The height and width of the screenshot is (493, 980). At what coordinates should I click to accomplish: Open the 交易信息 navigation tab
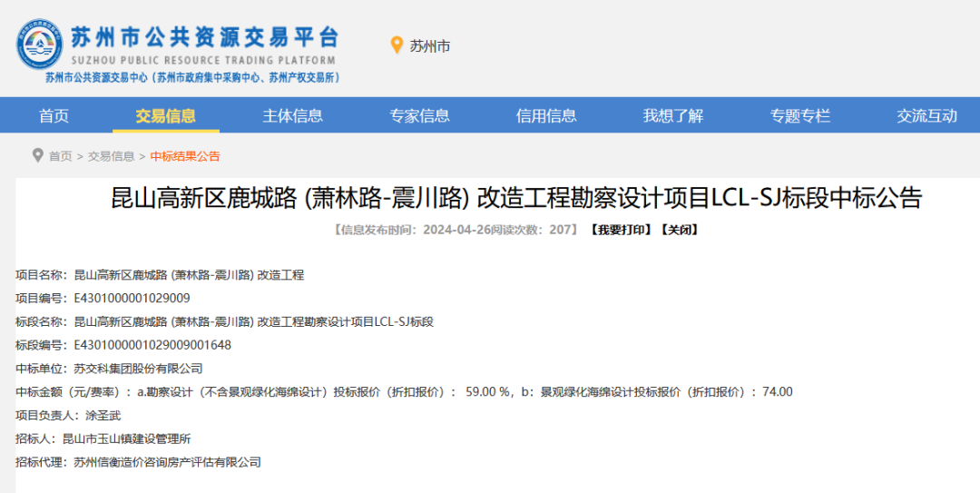165,115
